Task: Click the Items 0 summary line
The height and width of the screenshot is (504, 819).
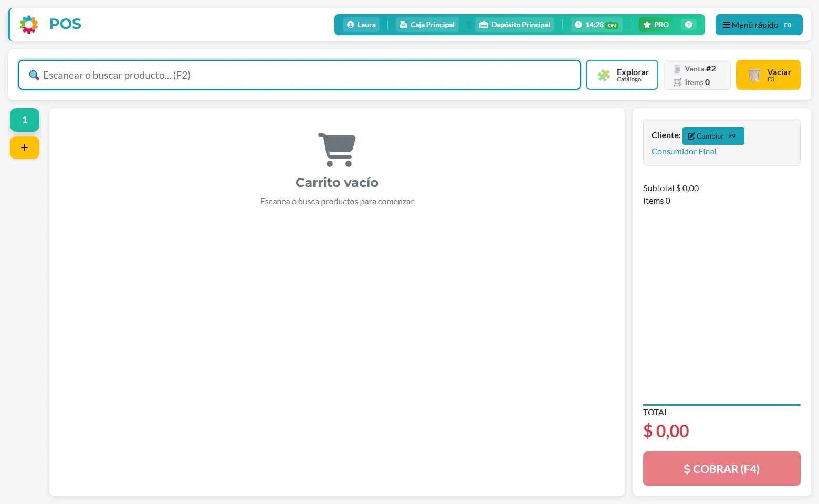Action: click(657, 201)
